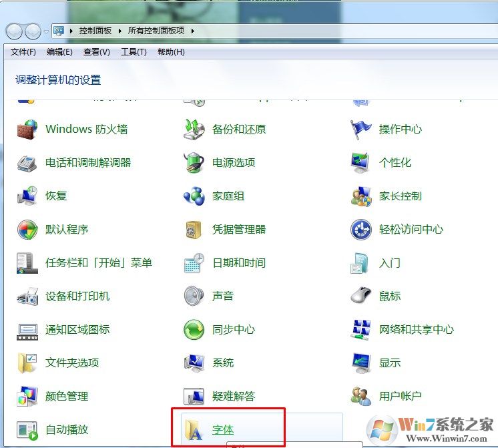Click the Forward navigation button

tap(33, 31)
